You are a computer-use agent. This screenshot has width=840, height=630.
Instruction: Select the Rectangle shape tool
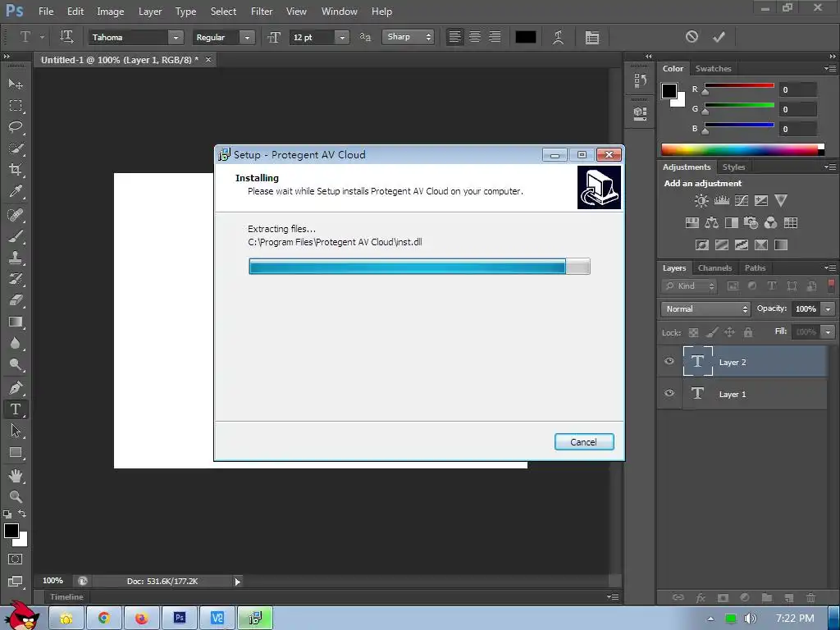[x=15, y=453]
